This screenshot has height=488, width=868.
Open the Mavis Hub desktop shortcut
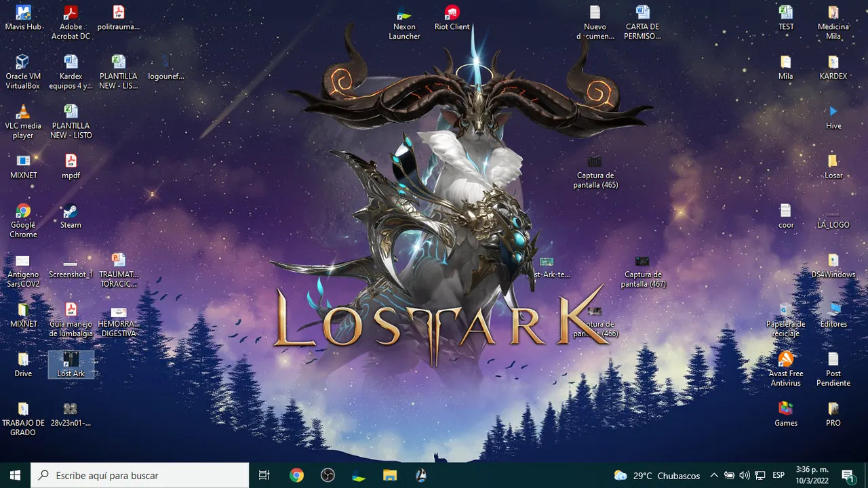pyautogui.click(x=23, y=18)
